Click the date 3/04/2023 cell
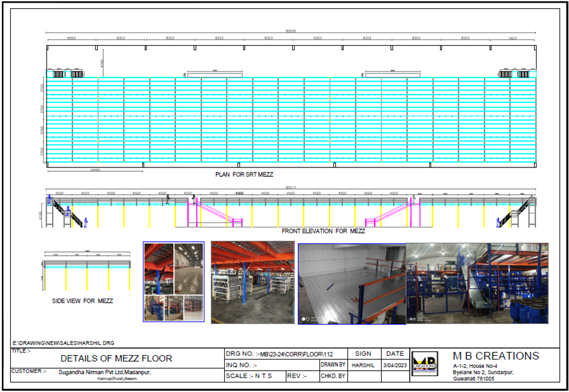 coord(394,365)
